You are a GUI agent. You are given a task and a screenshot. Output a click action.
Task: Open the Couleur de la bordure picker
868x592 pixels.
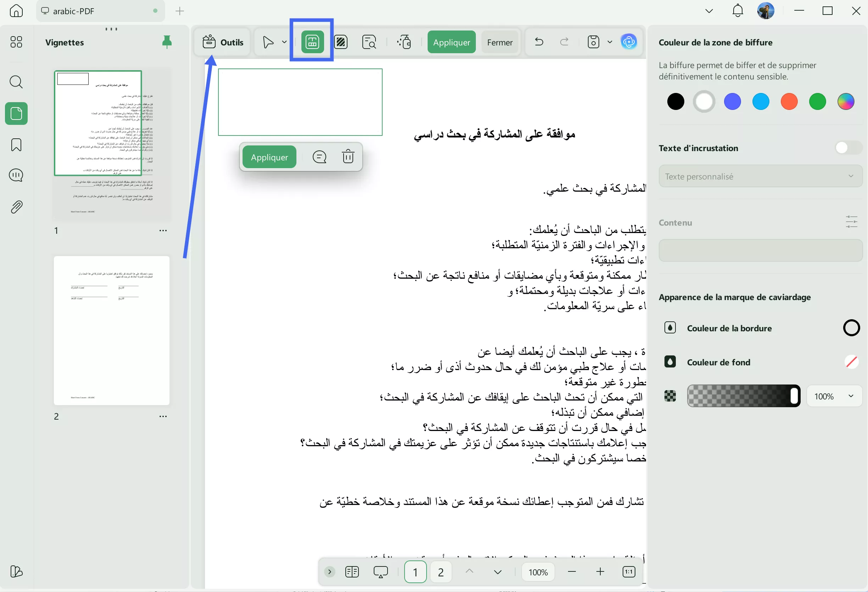[851, 328]
